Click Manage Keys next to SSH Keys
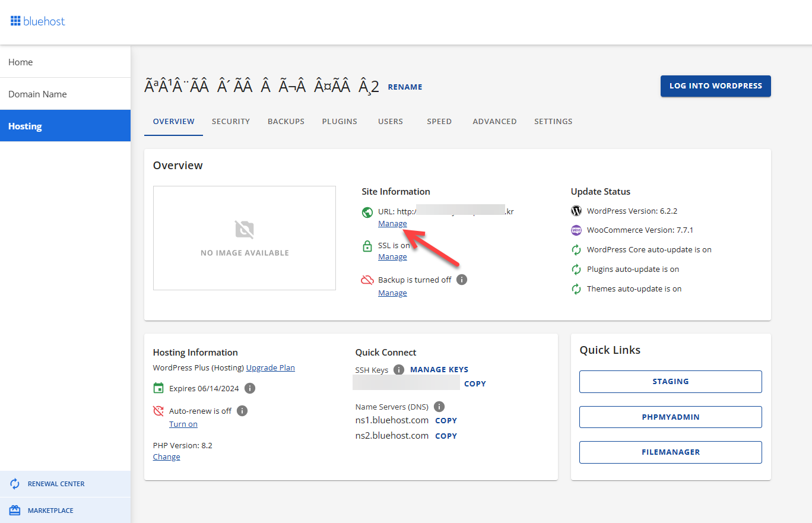 click(439, 370)
